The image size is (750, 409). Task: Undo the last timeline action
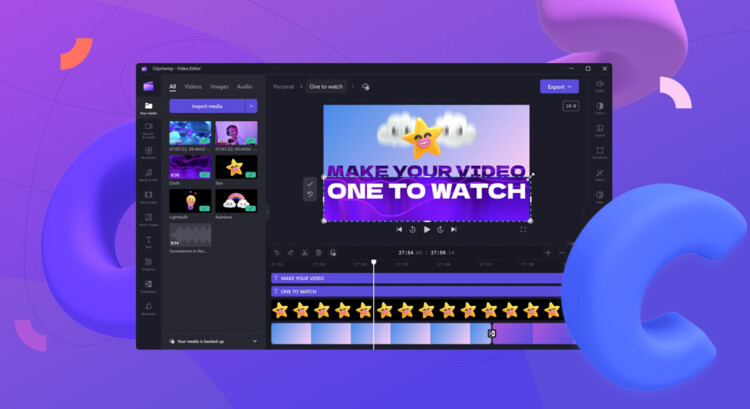click(276, 253)
